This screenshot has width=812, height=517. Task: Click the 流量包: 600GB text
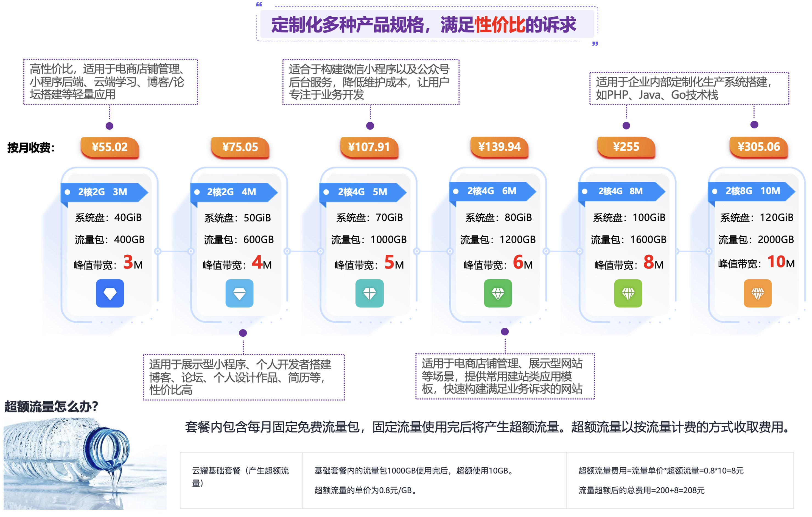pyautogui.click(x=239, y=240)
